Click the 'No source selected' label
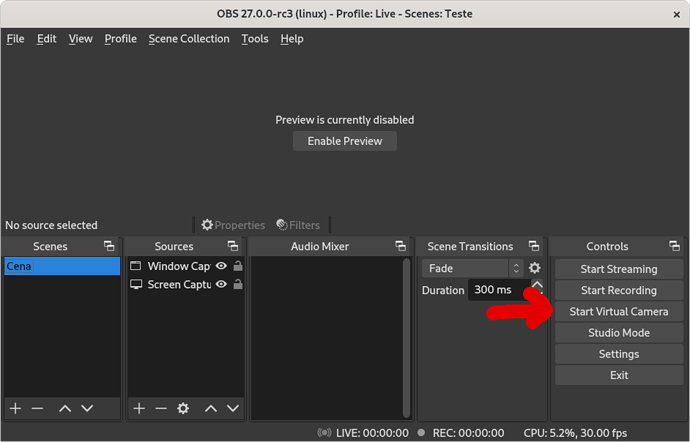Screen dimensions: 690x442 [51, 225]
